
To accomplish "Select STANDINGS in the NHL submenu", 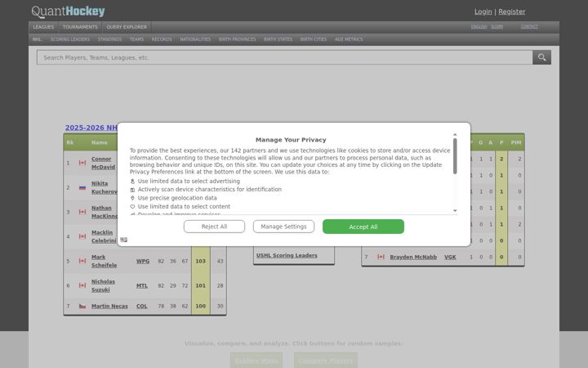I will pos(109,39).
